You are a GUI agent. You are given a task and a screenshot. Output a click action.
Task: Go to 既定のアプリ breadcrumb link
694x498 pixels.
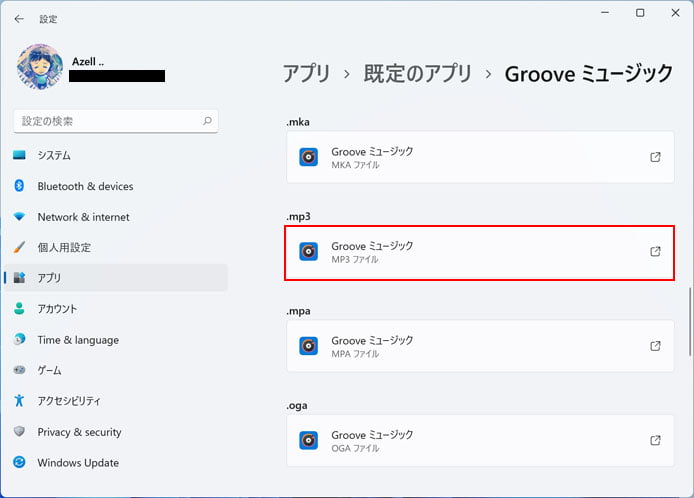tap(418, 73)
